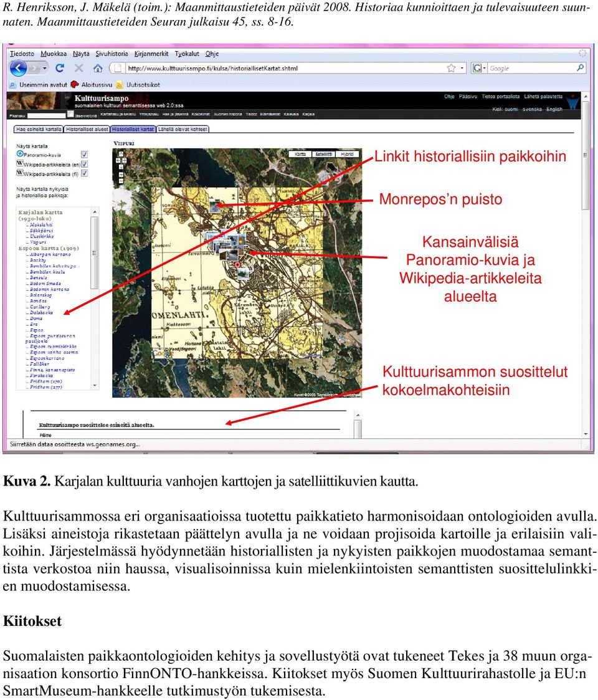Switch language to svenska
The width and height of the screenshot is (598, 700).
pyautogui.click(x=532, y=109)
